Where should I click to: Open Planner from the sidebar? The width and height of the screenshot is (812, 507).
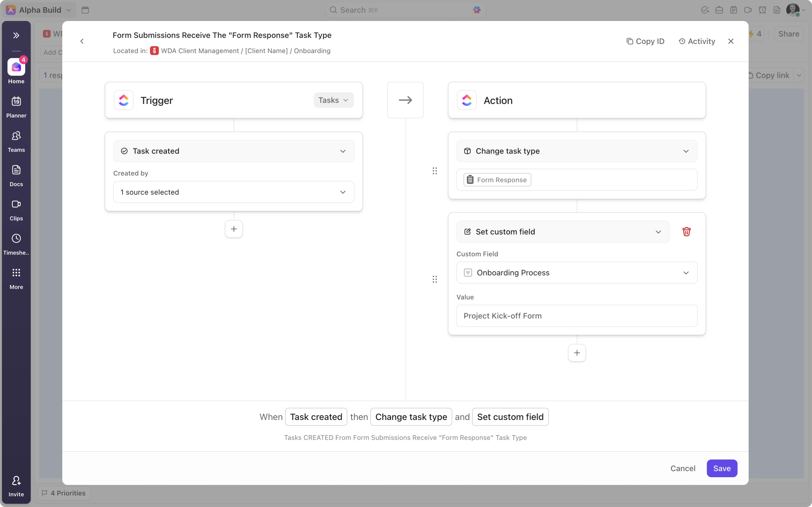(16, 107)
